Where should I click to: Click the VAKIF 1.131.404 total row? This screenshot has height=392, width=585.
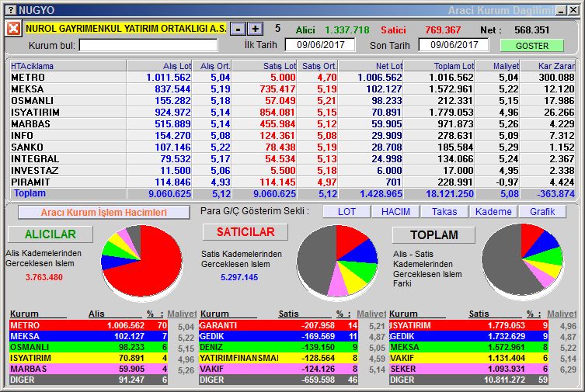pos(468,358)
